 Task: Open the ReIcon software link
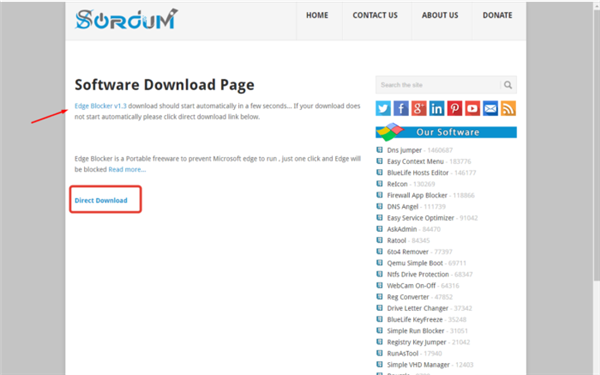point(397,184)
